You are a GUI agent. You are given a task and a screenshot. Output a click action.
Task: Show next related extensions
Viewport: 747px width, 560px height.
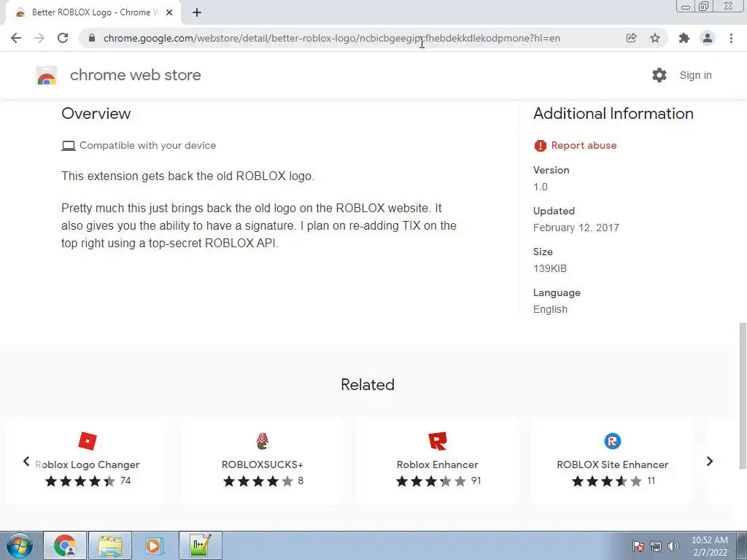click(710, 461)
